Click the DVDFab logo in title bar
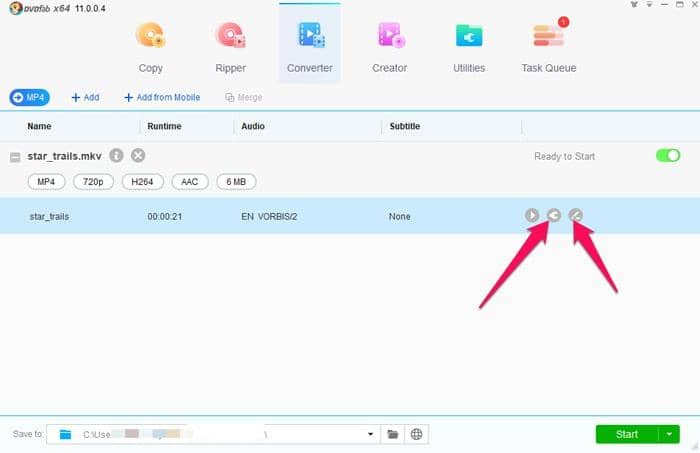700x453 pixels. pos(16,8)
